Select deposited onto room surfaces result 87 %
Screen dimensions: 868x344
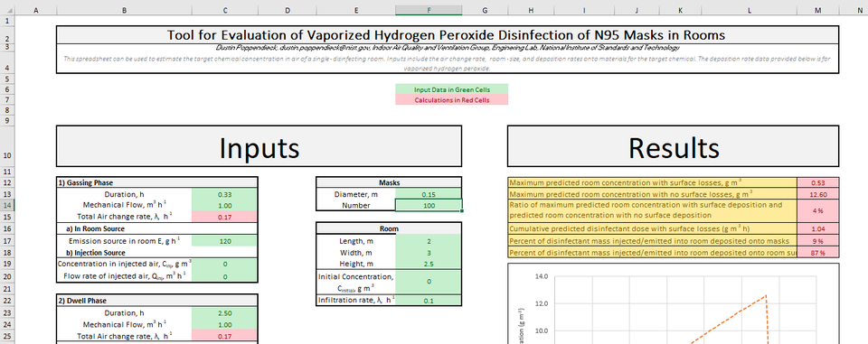click(817, 252)
